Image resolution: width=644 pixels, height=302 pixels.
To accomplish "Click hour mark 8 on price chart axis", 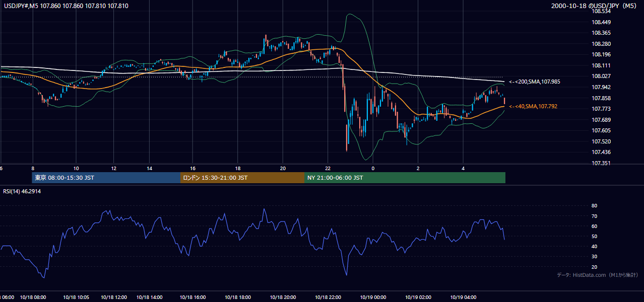I will pos(33,168).
